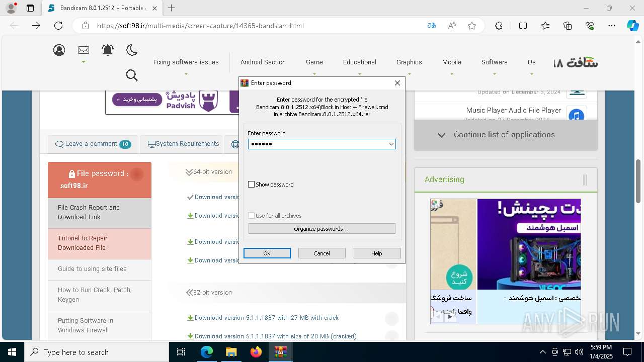Viewport: 644px width, 362px height.
Task: Open the envelope messages icon
Action: click(x=84, y=50)
